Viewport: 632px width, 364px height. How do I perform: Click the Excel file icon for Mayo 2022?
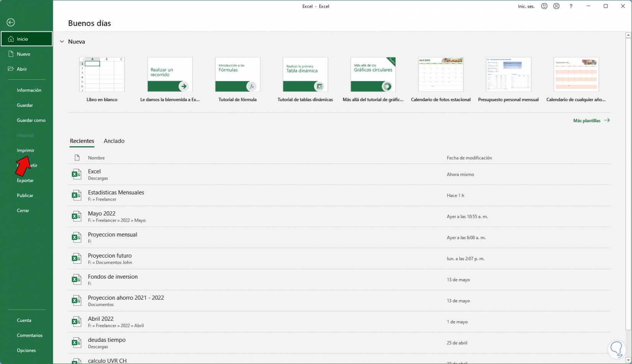tap(77, 216)
